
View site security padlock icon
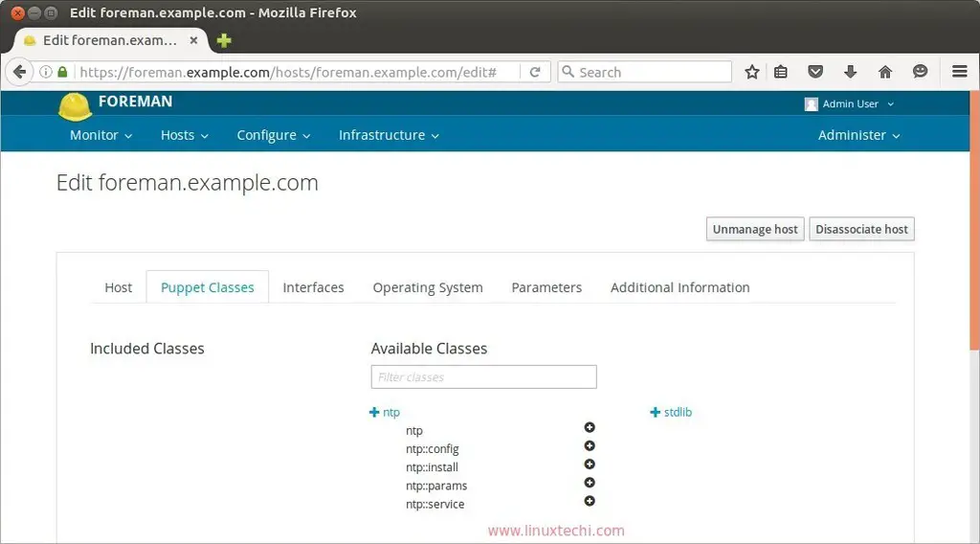[x=62, y=72]
